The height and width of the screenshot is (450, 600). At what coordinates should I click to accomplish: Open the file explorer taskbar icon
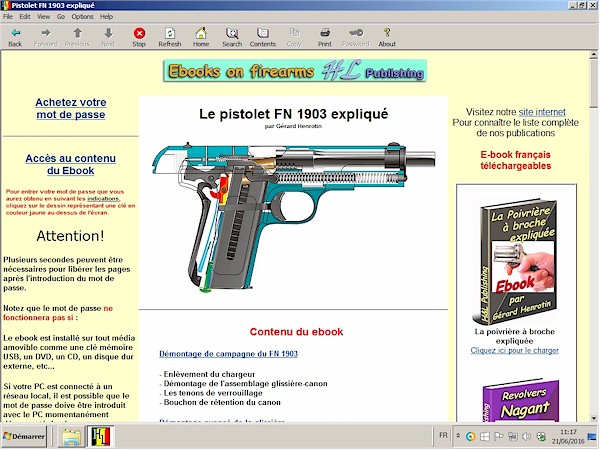(x=72, y=437)
